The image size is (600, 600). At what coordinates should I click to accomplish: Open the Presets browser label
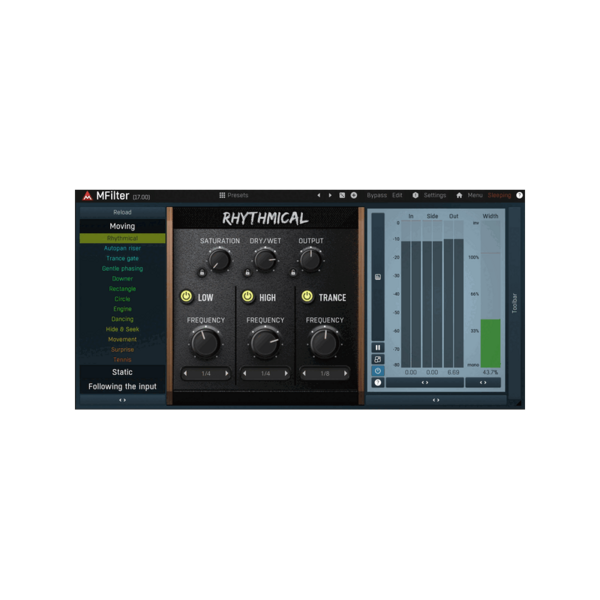coord(238,196)
